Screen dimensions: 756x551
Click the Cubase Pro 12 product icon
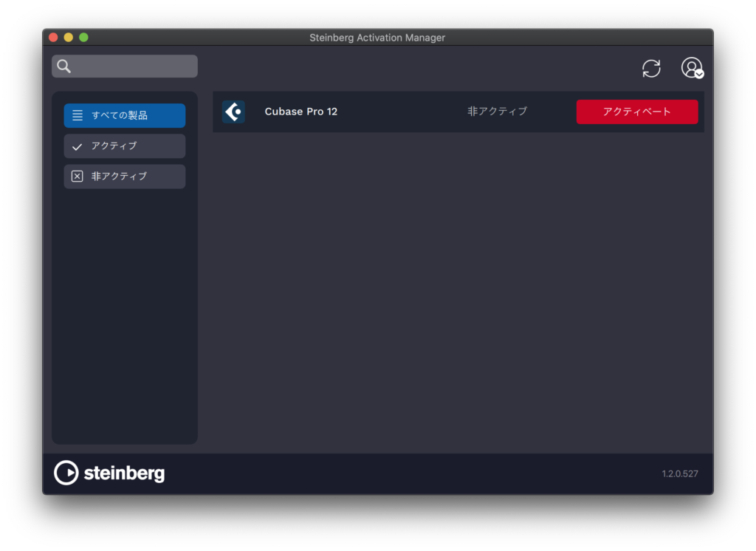pos(233,112)
